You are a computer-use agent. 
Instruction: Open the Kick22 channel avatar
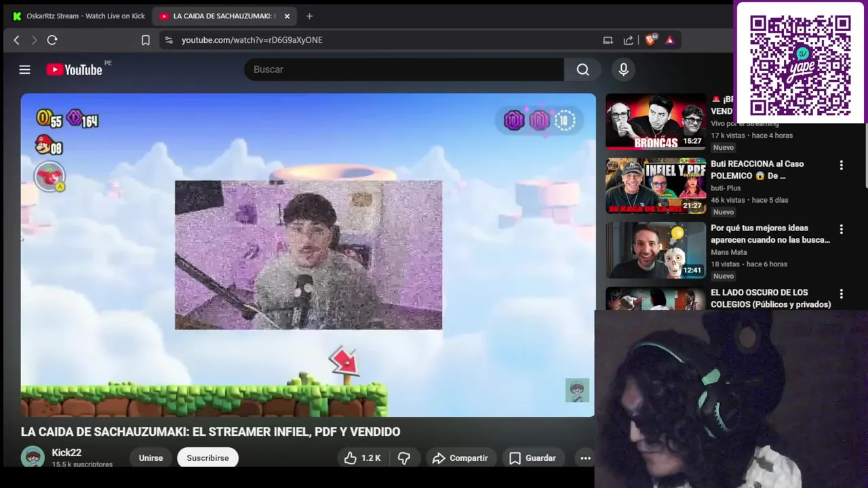[x=33, y=457]
